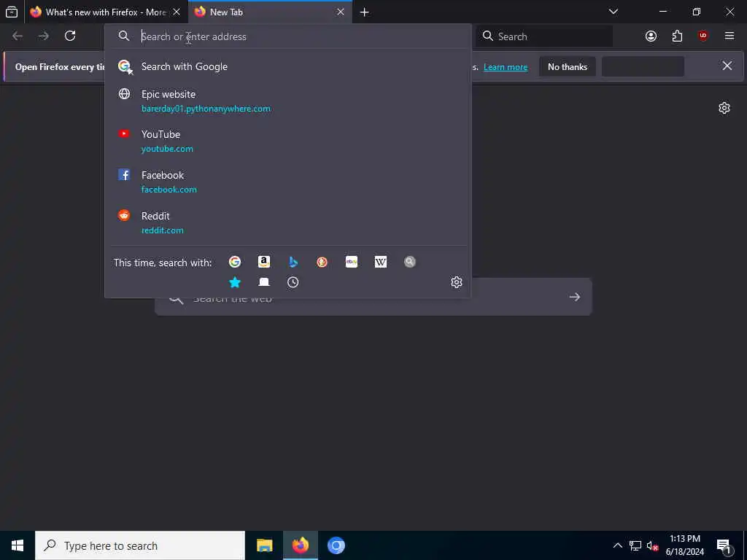Image resolution: width=747 pixels, height=560 pixels.
Task: Open the muted volume tray icon
Action: point(652,545)
